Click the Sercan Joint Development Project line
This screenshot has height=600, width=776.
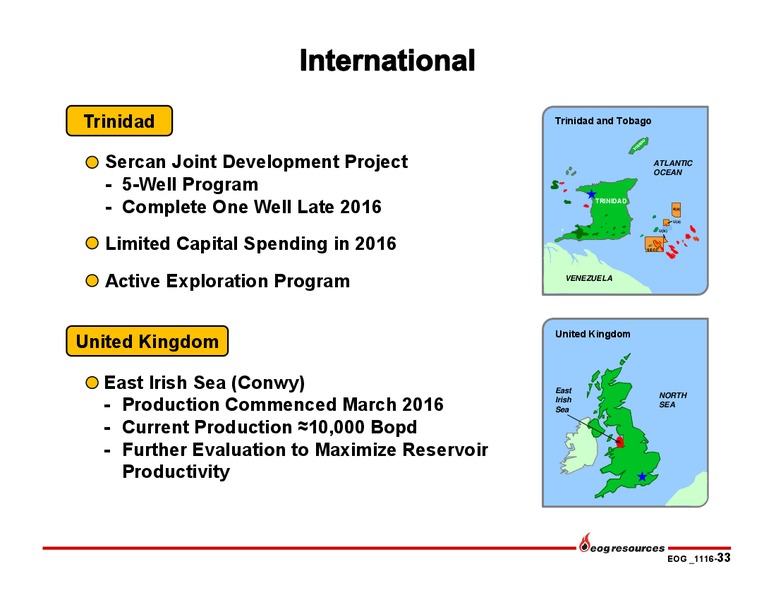(256, 161)
